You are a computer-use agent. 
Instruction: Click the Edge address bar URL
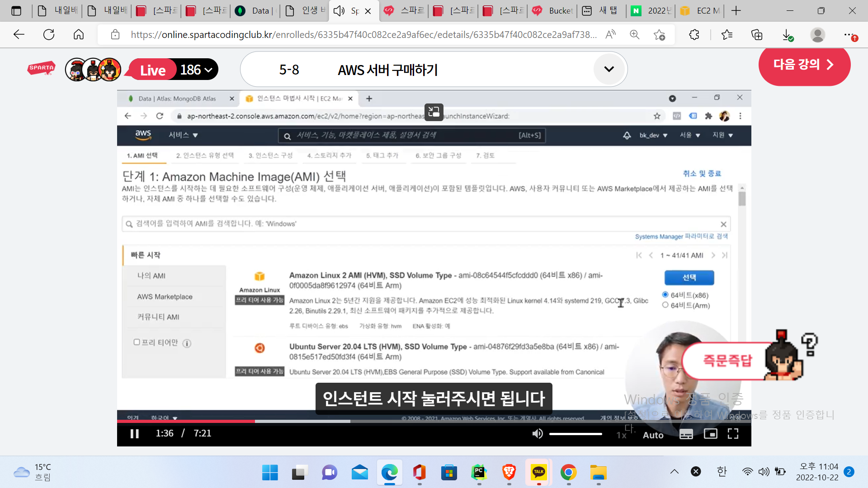[364, 34]
